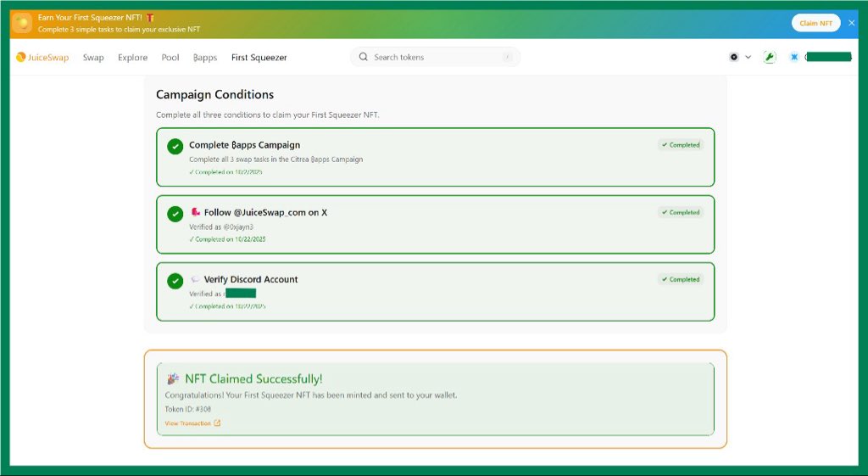Expand the network selector chevron
The height and width of the screenshot is (476, 868).
click(748, 57)
